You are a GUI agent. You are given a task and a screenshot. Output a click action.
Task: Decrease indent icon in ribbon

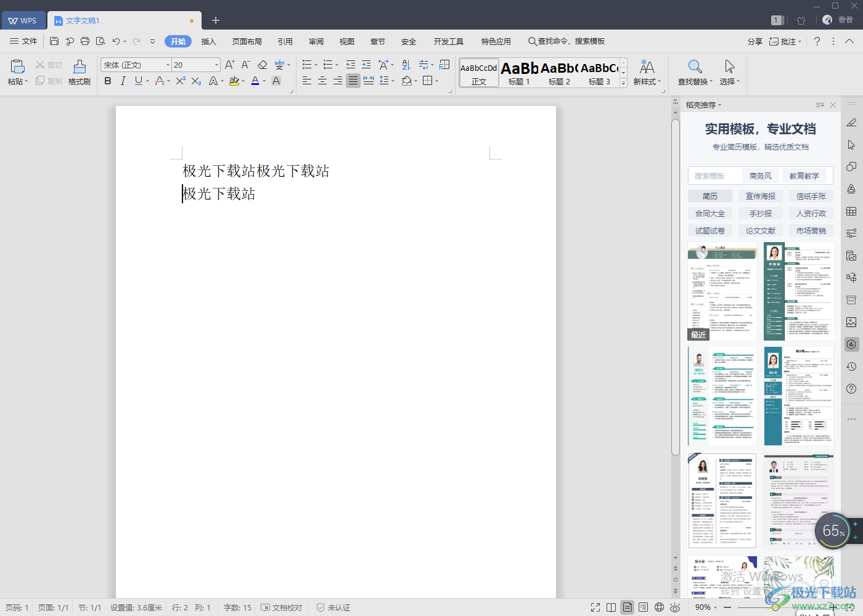[350, 65]
